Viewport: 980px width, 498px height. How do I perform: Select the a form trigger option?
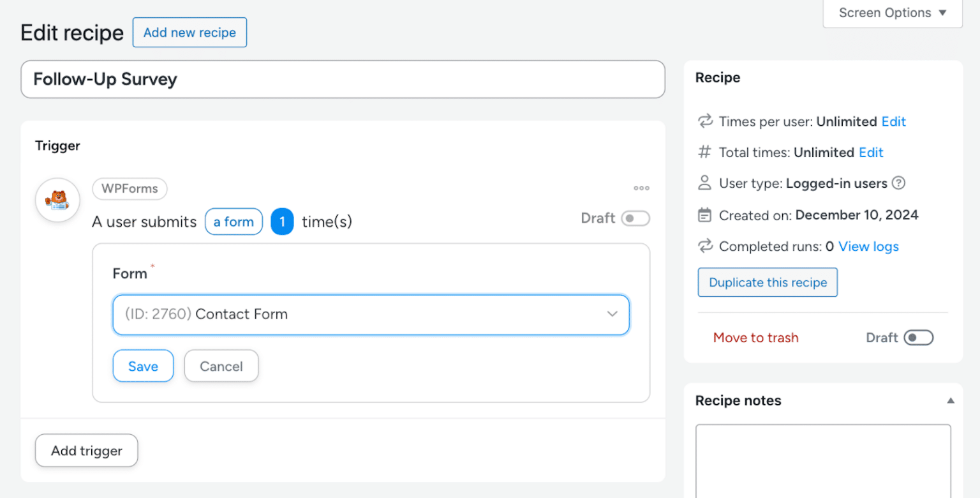(x=234, y=222)
